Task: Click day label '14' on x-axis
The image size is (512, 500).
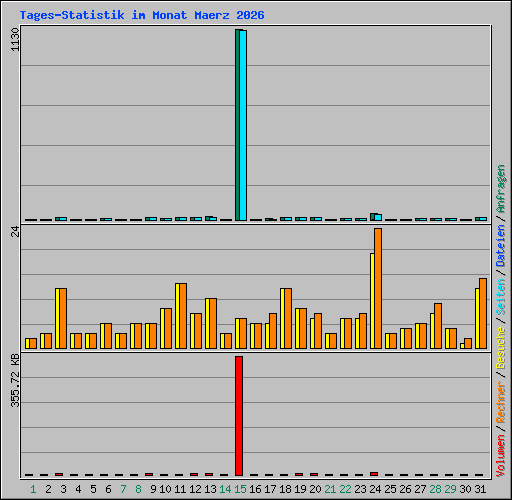Action: coord(225,489)
